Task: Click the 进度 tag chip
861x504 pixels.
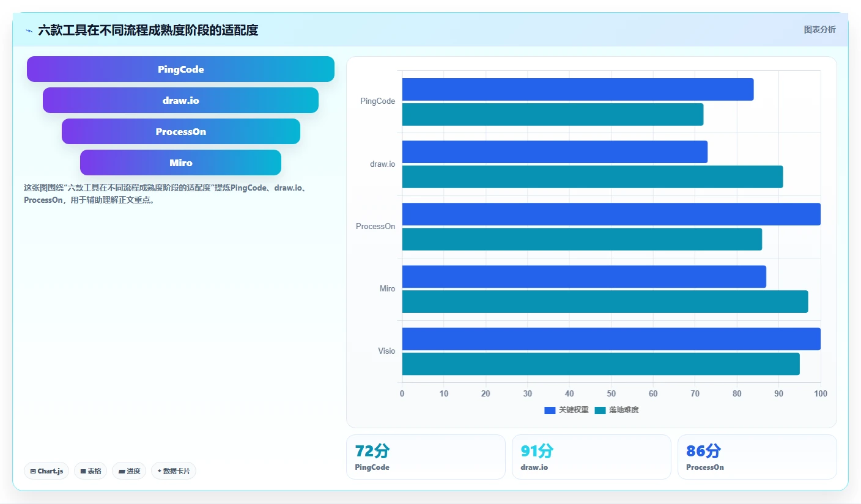Action: click(129, 471)
